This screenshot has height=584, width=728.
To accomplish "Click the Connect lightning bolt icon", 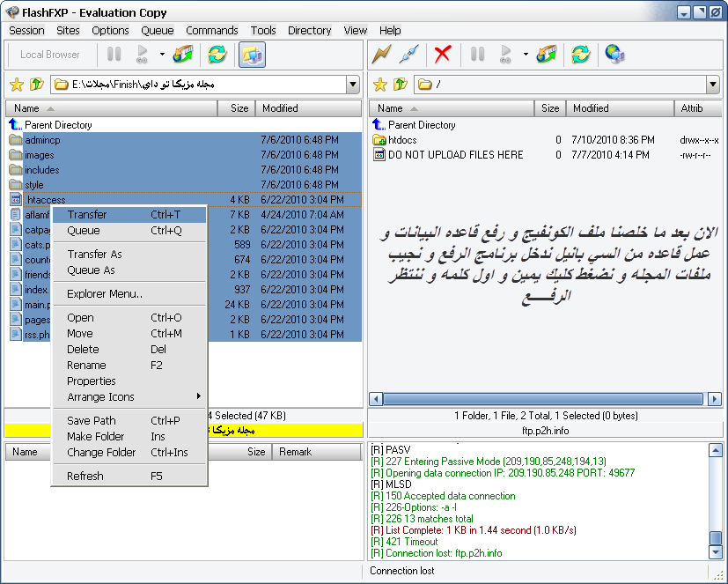I will point(382,55).
